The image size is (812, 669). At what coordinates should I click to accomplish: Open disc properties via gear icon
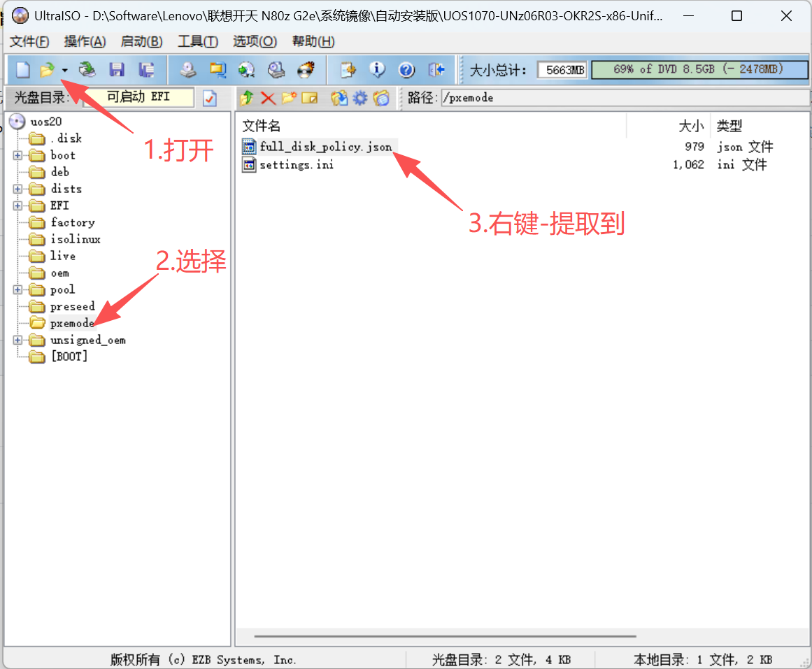tap(359, 98)
